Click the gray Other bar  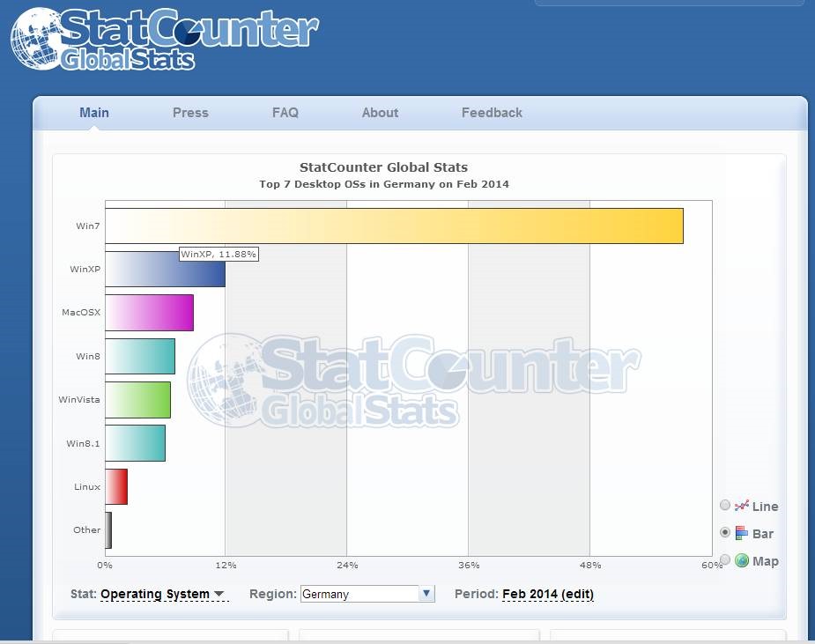coord(108,530)
